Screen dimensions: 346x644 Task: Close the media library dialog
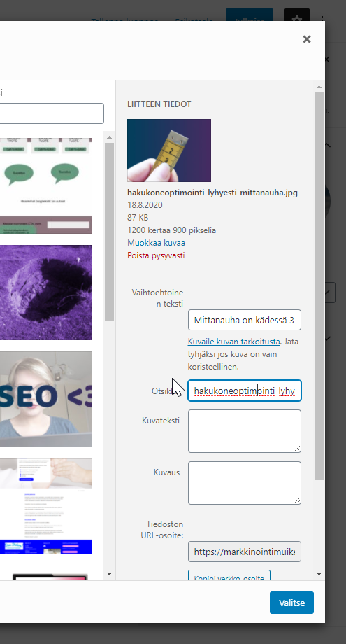pos(307,39)
